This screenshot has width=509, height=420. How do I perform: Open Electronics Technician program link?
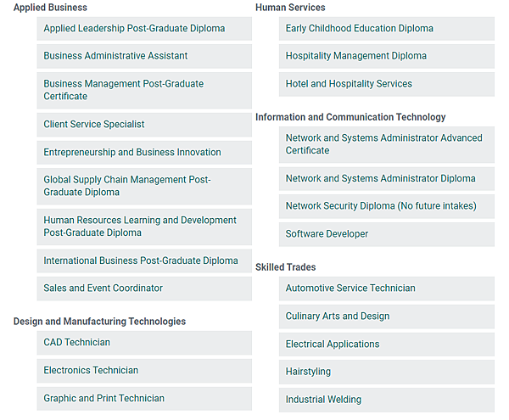(x=91, y=371)
